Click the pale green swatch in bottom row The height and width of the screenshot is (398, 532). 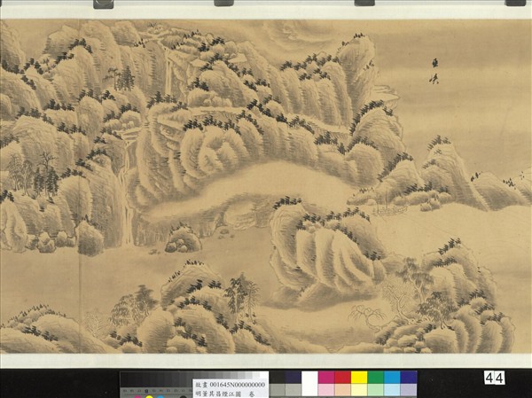pyautogui.click(x=375, y=390)
